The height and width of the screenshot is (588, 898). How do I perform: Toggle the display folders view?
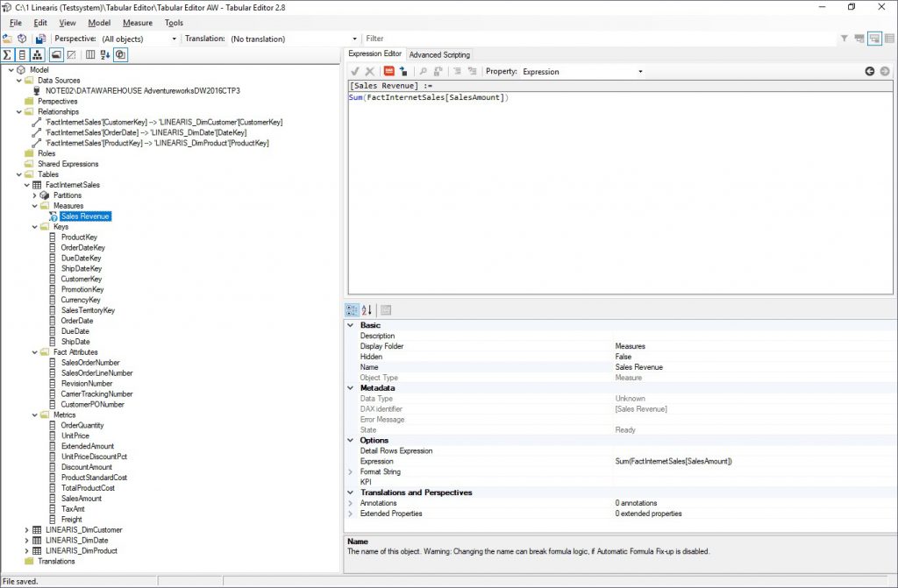point(57,54)
